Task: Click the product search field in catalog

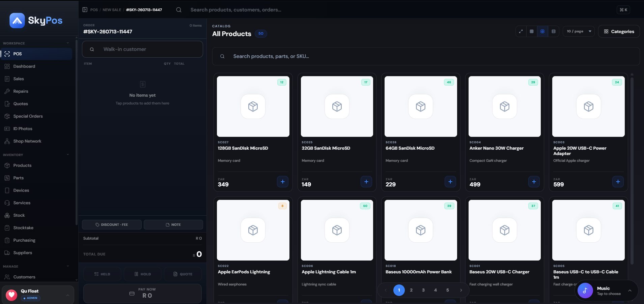Action: (x=426, y=56)
